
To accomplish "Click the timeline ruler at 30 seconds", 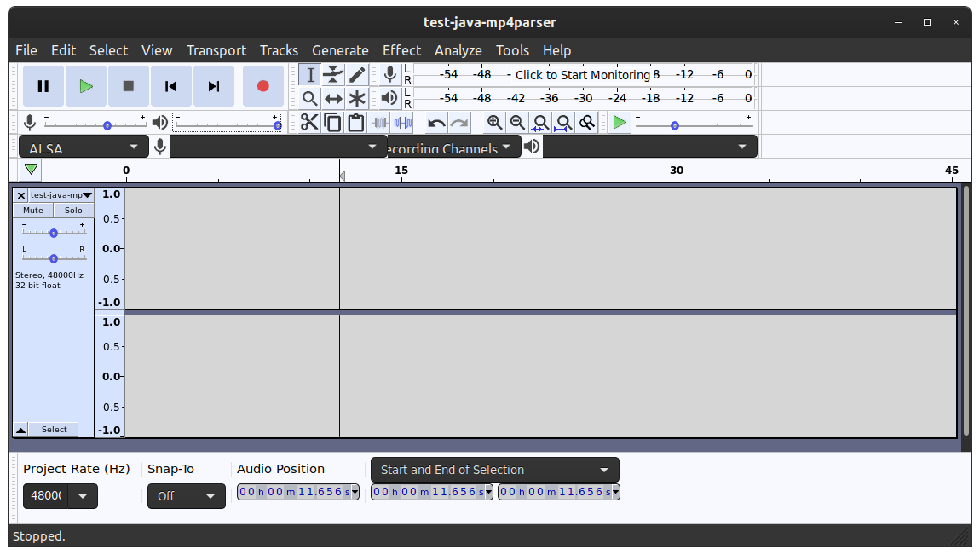I will [x=677, y=171].
